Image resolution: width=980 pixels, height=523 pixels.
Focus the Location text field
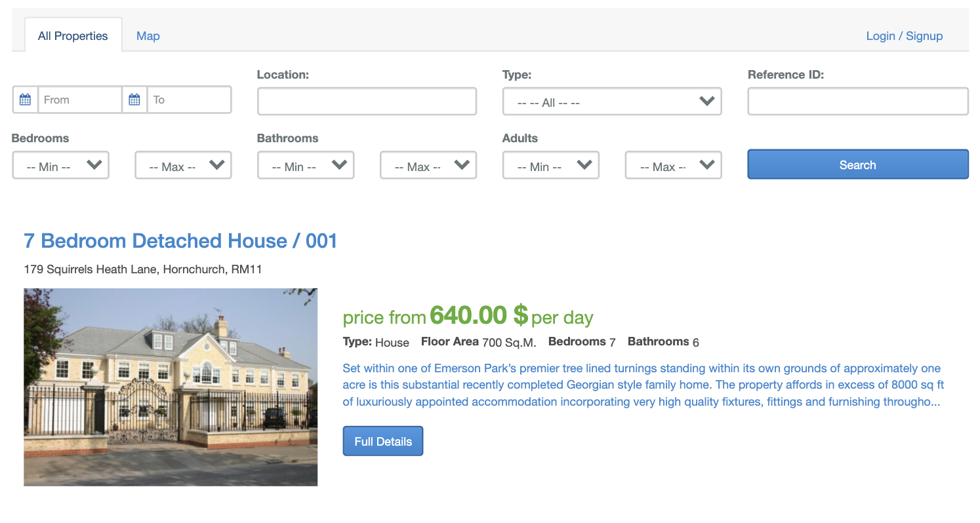pos(366,102)
